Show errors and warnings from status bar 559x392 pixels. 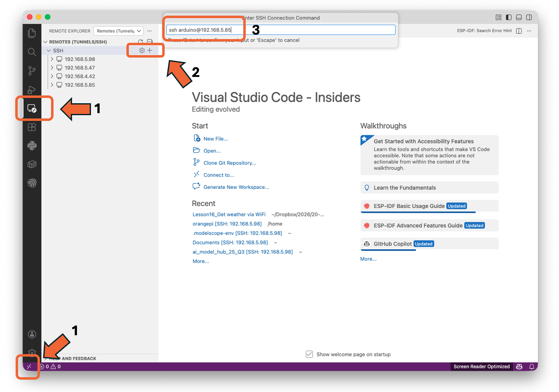(x=50, y=366)
